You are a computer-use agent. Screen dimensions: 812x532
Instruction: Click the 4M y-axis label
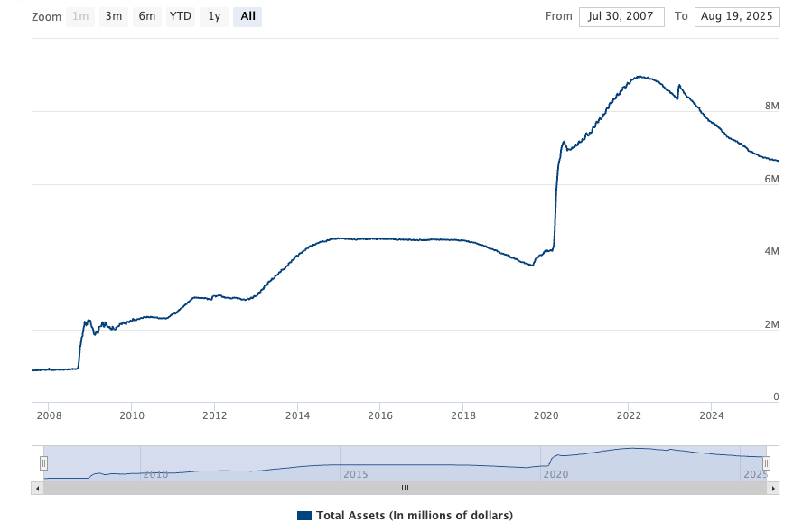pyautogui.click(x=771, y=252)
